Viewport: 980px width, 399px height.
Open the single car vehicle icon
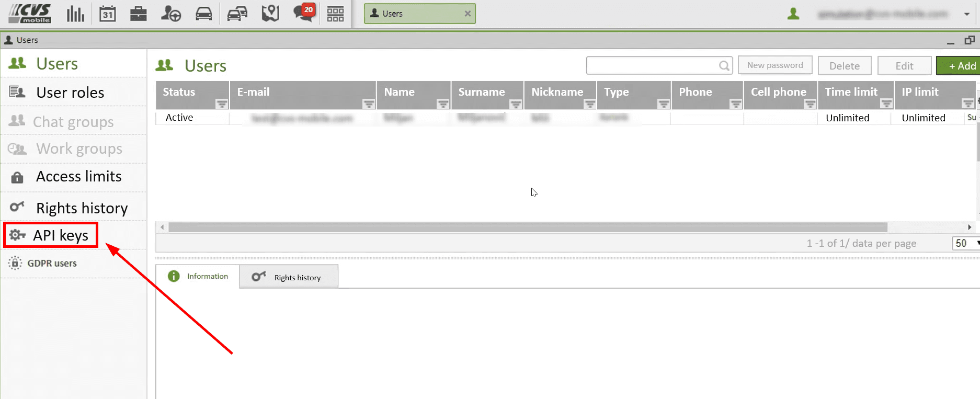pyautogui.click(x=204, y=14)
